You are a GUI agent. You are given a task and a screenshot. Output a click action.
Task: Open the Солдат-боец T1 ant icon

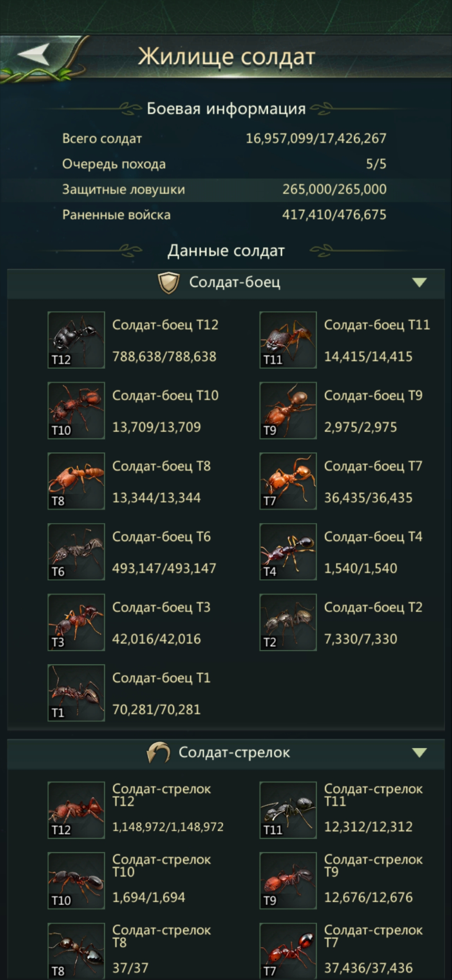[76, 693]
